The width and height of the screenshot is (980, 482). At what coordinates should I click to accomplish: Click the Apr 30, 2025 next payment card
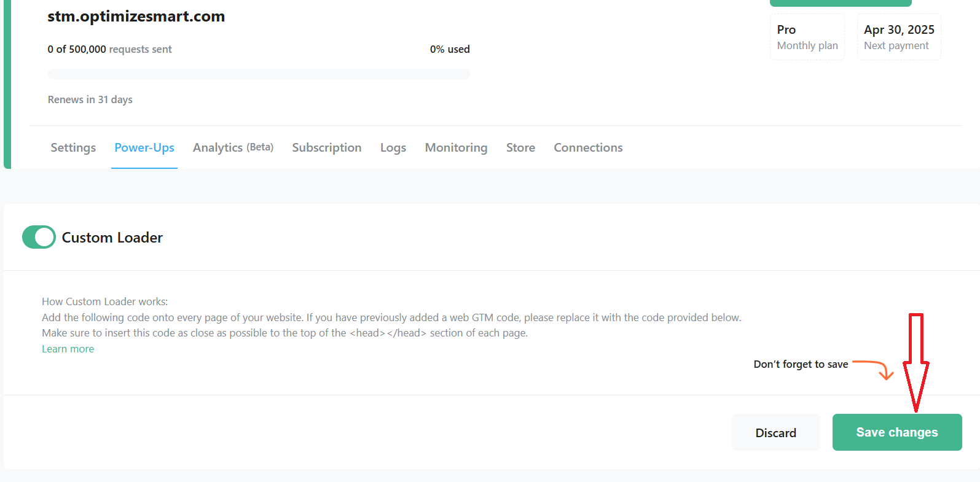click(x=898, y=37)
